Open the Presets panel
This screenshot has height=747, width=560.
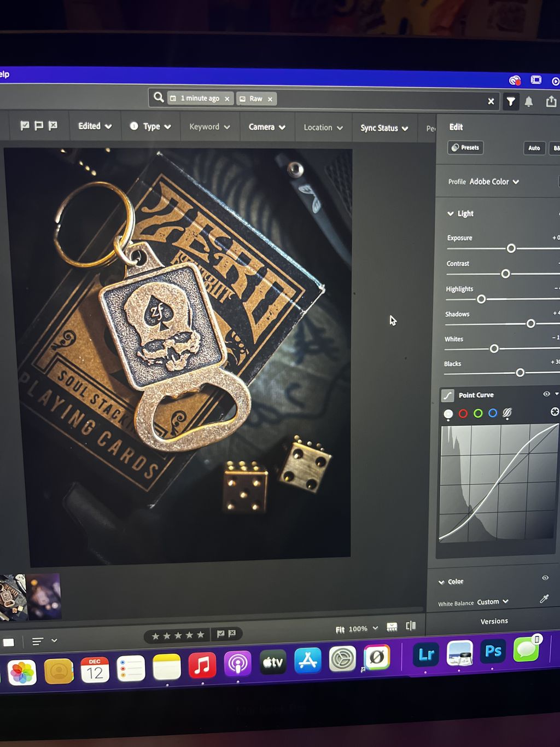[x=465, y=147]
